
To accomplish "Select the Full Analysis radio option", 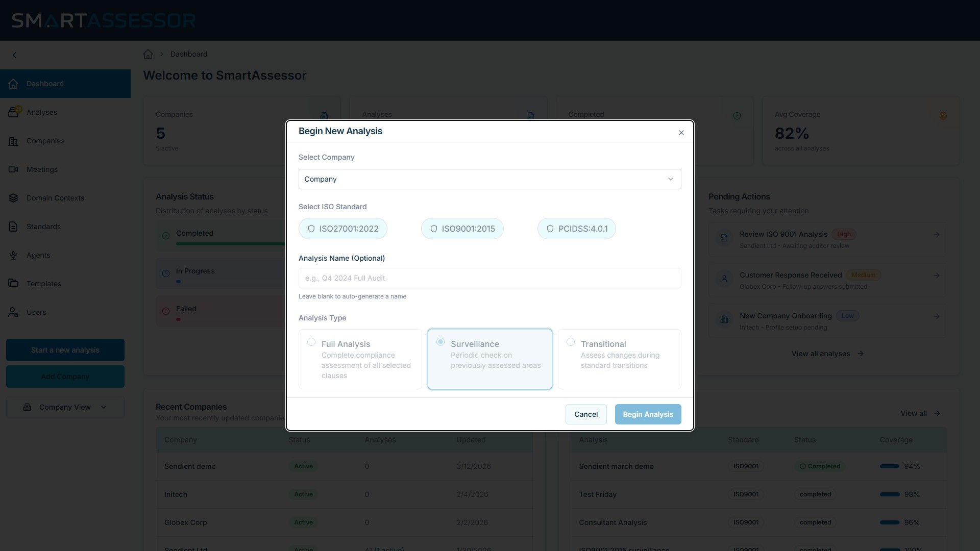I will point(311,342).
